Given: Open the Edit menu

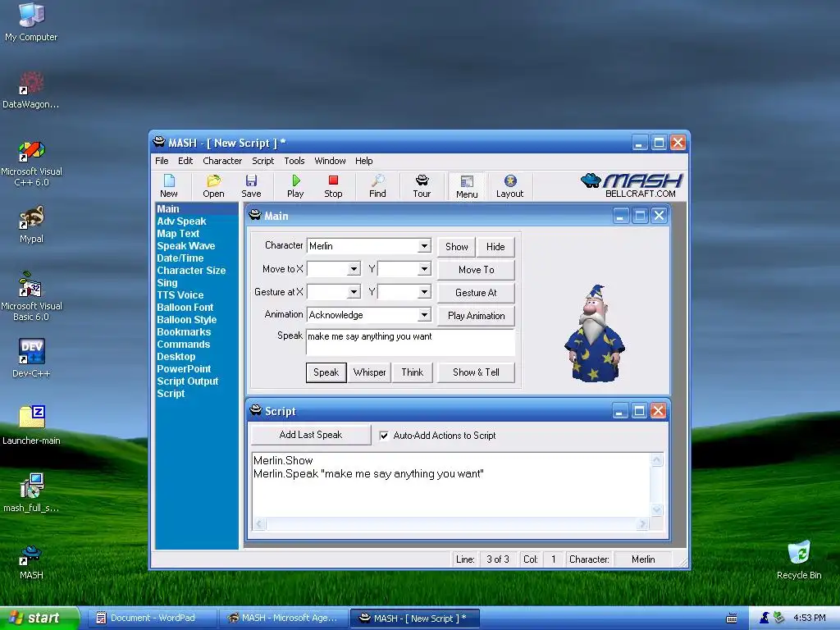Looking at the screenshot, I should pos(185,161).
